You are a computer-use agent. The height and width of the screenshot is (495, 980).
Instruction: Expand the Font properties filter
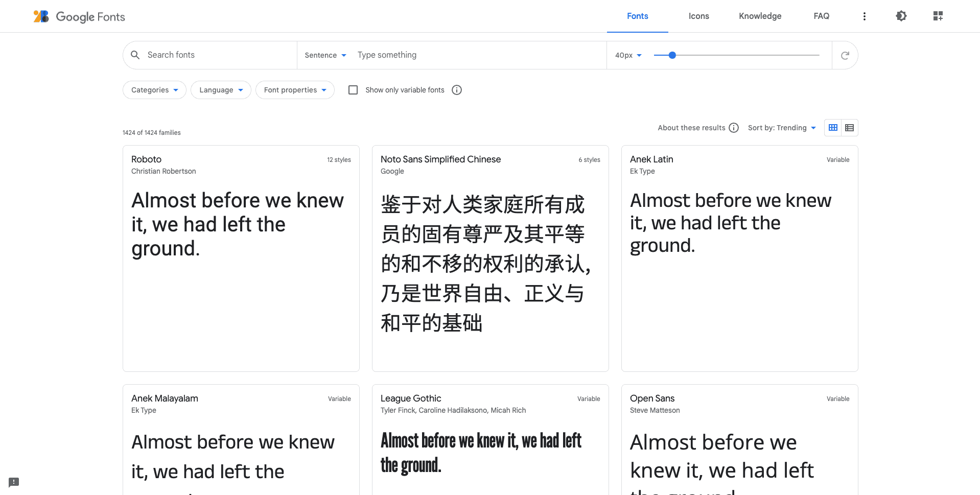tap(295, 90)
